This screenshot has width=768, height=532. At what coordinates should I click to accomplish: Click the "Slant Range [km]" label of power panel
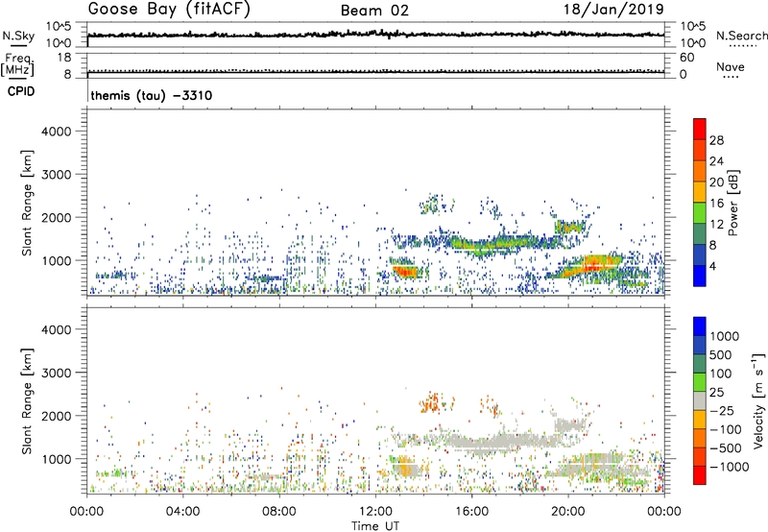27,203
